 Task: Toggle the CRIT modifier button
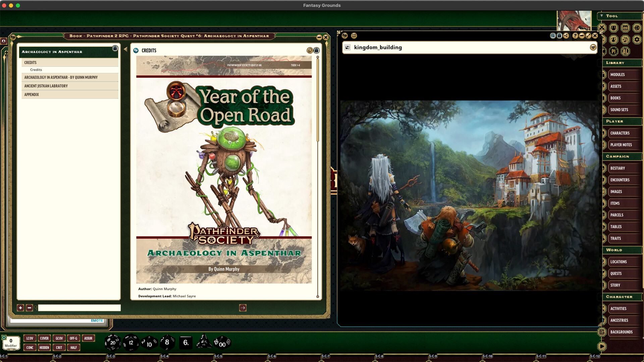pos(59,348)
